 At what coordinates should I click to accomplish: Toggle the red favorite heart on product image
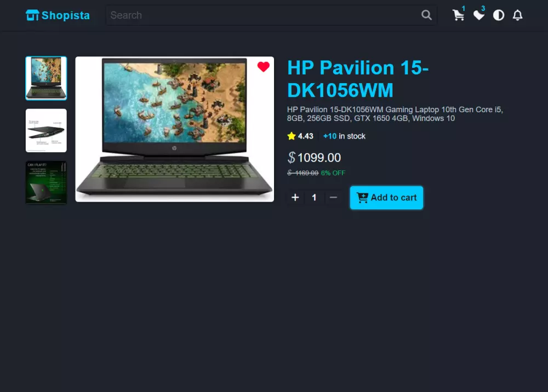click(263, 66)
